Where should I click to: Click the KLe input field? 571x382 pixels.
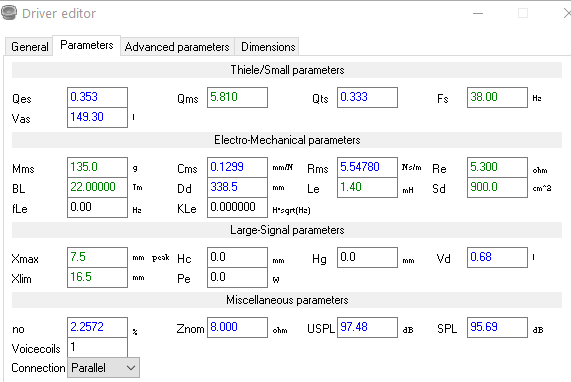tap(237, 207)
